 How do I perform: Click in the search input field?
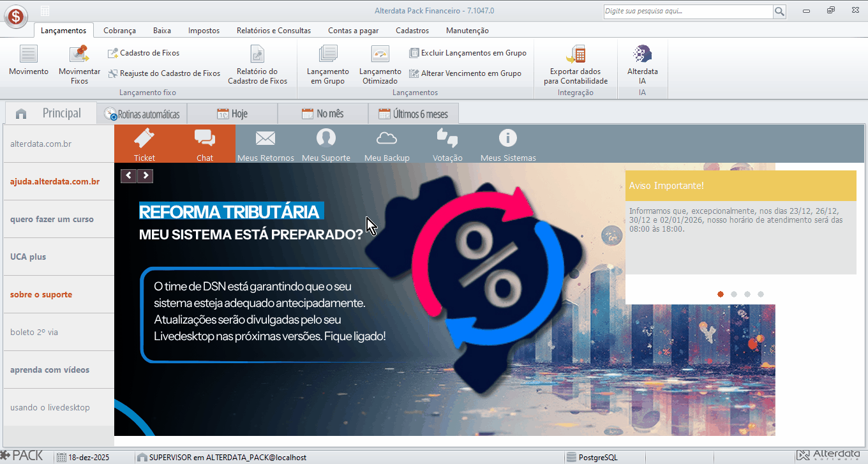(688, 11)
